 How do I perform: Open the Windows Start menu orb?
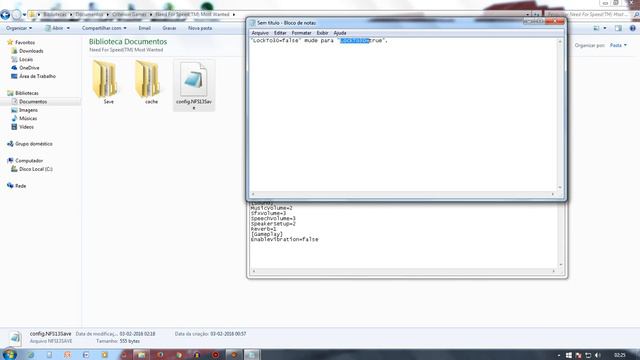(9, 354)
